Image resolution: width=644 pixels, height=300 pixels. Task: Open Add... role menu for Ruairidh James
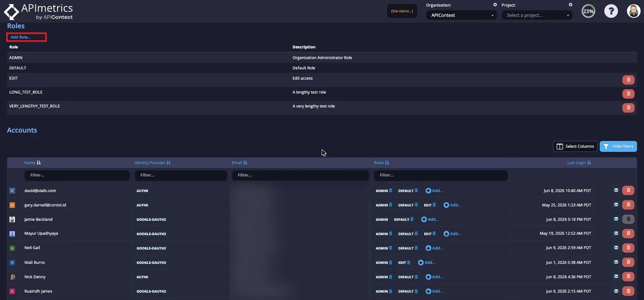tap(434, 291)
